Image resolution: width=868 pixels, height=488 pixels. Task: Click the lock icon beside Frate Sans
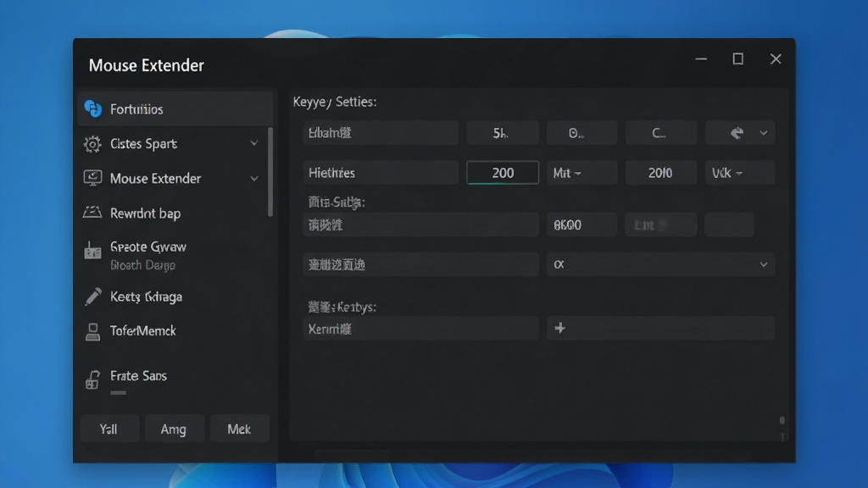[92, 380]
